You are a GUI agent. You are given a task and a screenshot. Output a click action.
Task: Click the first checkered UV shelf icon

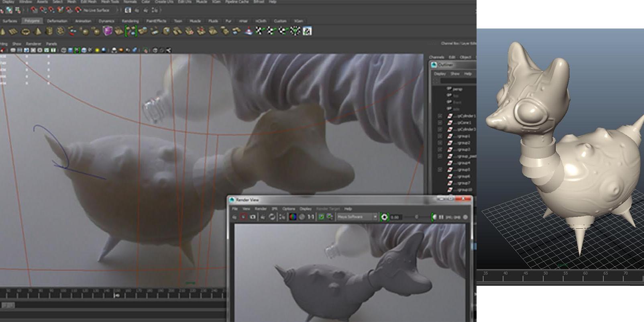[260, 31]
